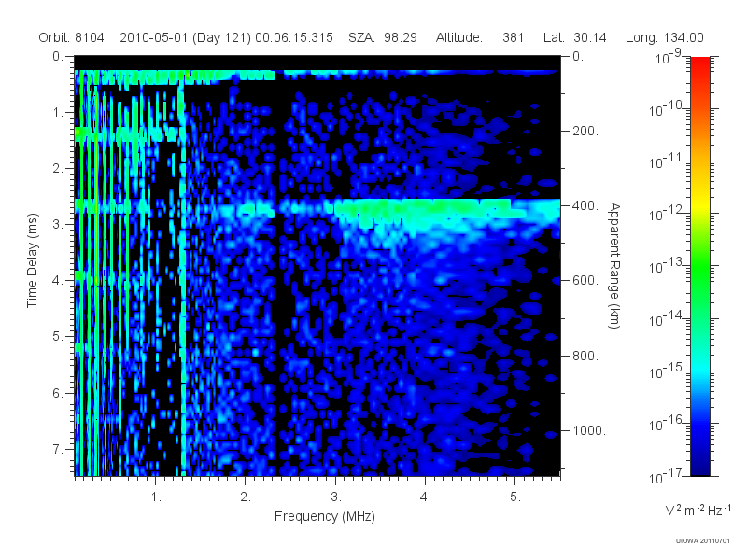
Task: Click the '4.' frequency axis tick label
Action: coord(426,497)
